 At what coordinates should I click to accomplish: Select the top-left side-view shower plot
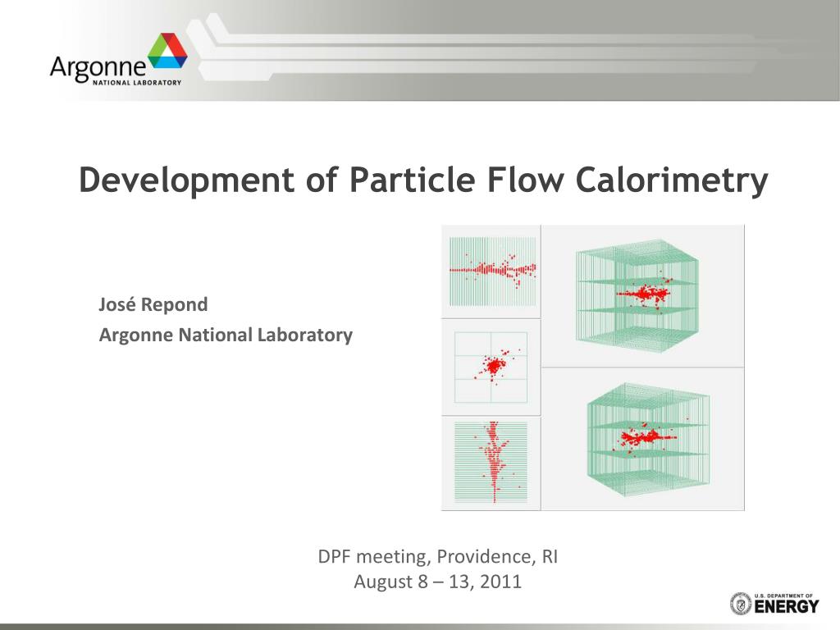491,272
